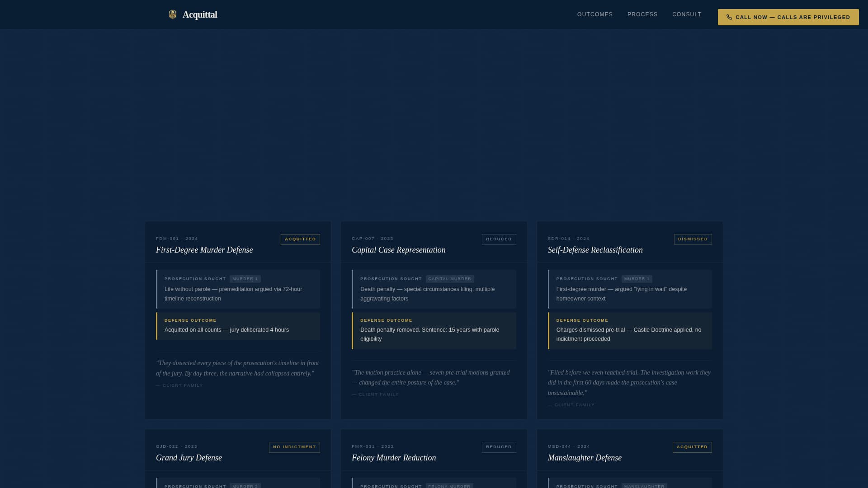Click the NO INDICTMENT badge on Grand Jury Defense
Screen dimensions: 868x488
[294, 447]
